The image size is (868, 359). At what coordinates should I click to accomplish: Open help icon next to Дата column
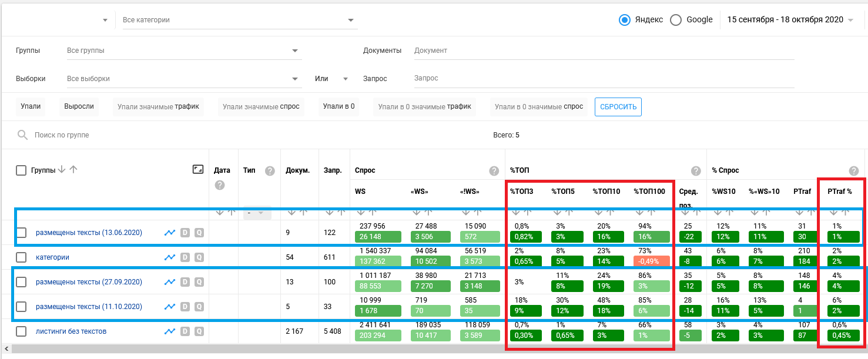tap(219, 185)
